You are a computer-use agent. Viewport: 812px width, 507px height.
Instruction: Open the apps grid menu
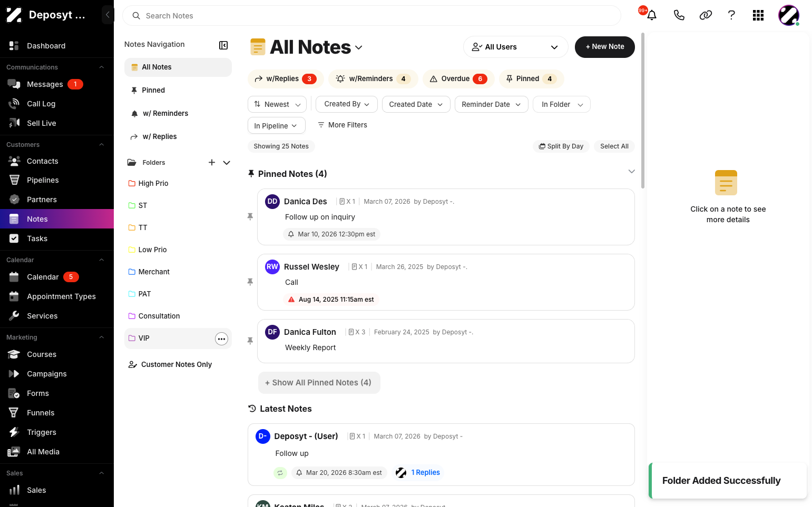pyautogui.click(x=758, y=15)
